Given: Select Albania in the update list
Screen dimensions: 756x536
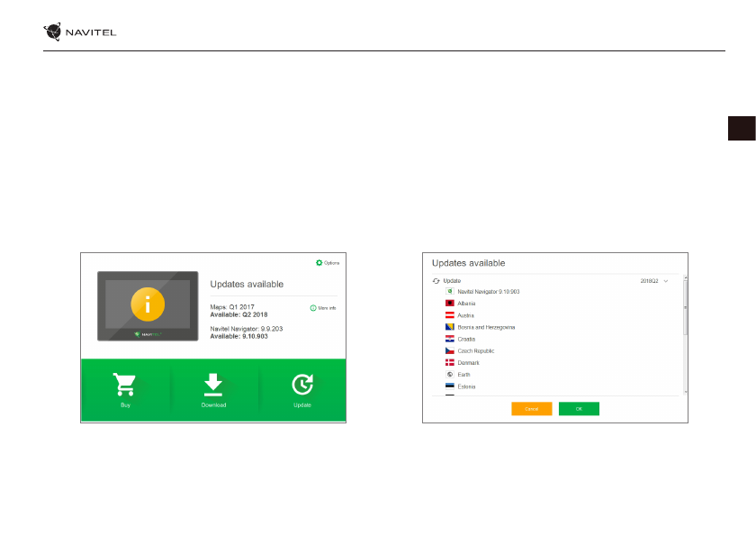Looking at the screenshot, I should pos(466,304).
